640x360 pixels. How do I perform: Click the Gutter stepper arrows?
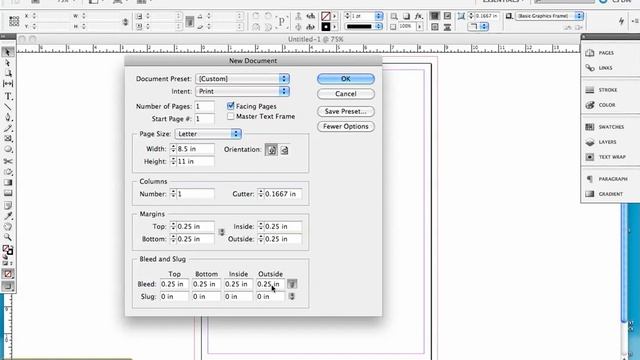(260, 194)
